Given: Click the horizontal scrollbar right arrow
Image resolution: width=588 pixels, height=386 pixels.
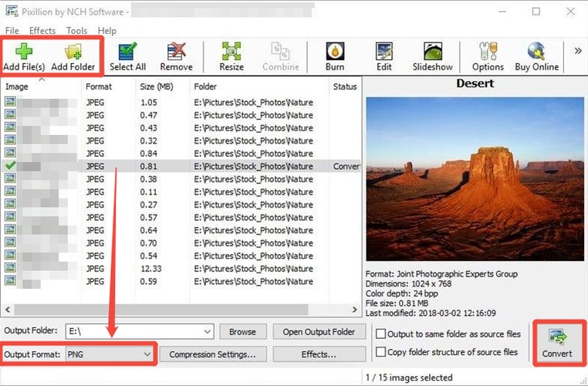Looking at the screenshot, I should coord(355,310).
